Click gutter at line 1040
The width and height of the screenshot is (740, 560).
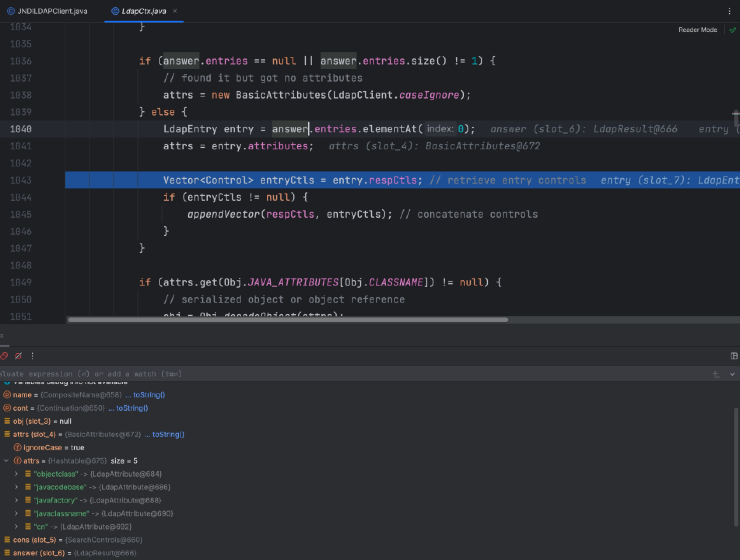(21, 129)
